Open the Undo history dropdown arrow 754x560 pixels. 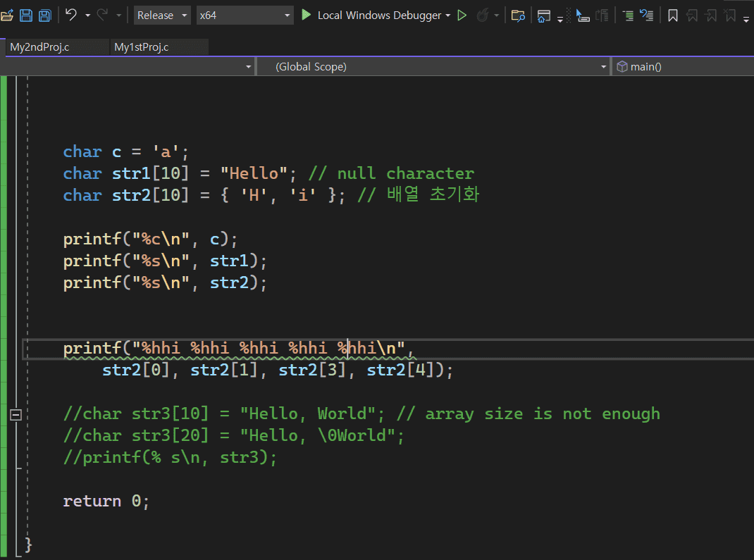pos(87,15)
